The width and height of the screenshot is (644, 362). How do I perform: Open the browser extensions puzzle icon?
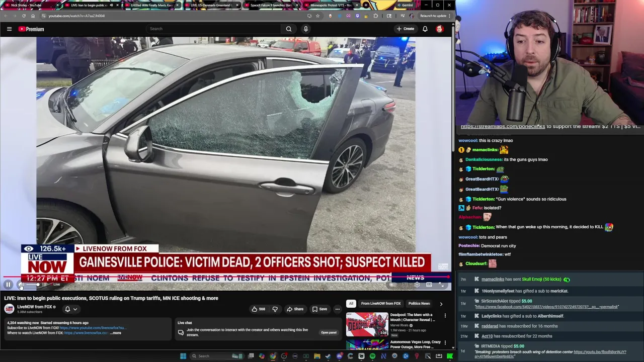point(376,16)
